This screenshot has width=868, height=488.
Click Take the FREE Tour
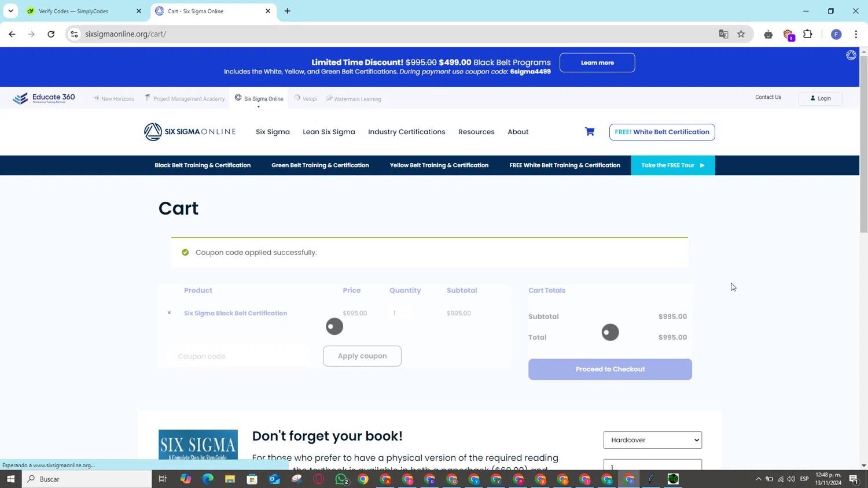point(673,165)
